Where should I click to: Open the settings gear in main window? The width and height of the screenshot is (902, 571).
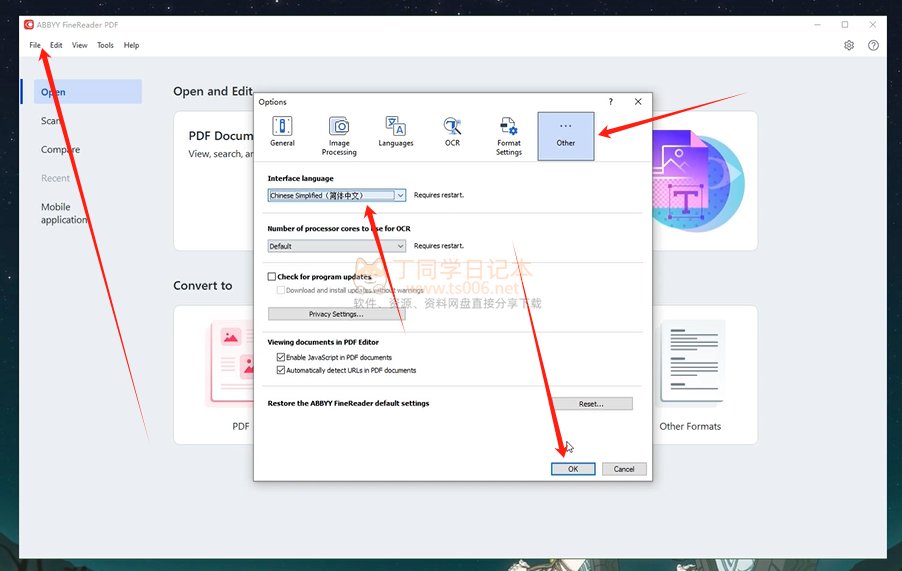click(849, 45)
